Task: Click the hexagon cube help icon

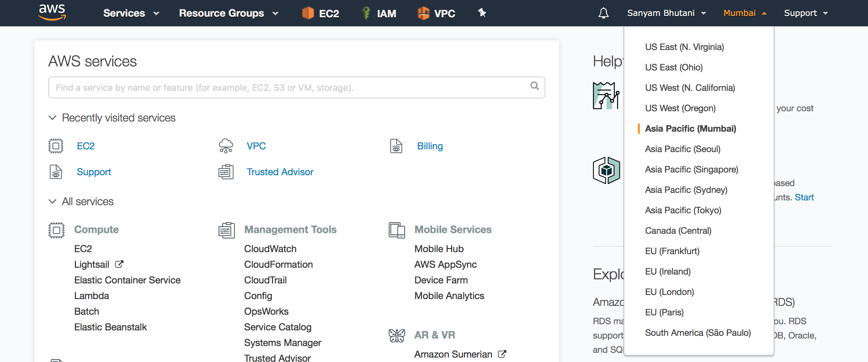Action: point(607,170)
